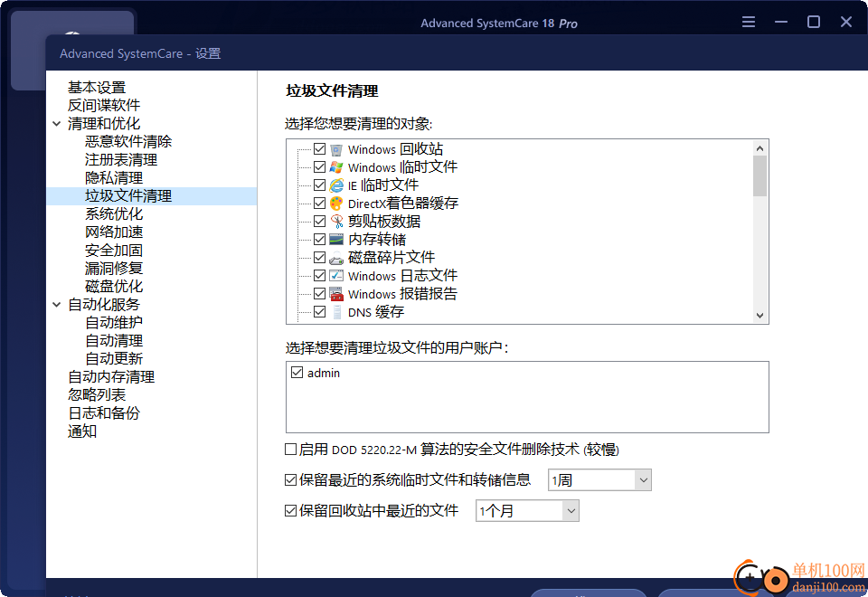Toggle 保留最近的系统临时文件和转储信息 checkbox
The height and width of the screenshot is (597, 868).
pos(290,479)
